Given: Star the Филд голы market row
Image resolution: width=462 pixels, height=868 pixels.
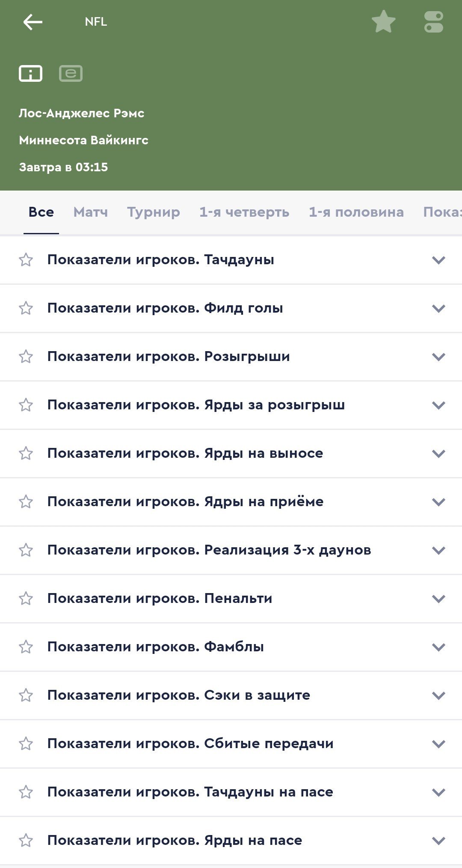Looking at the screenshot, I should click(x=26, y=308).
